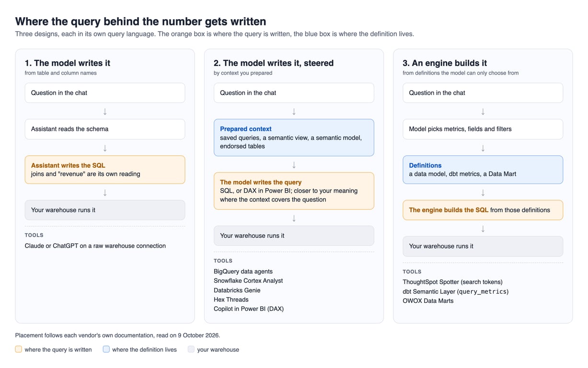Click the subtitle starting 'Three designs, each in its own'
Image resolution: width=588 pixels, height=368 pixels.
(214, 34)
